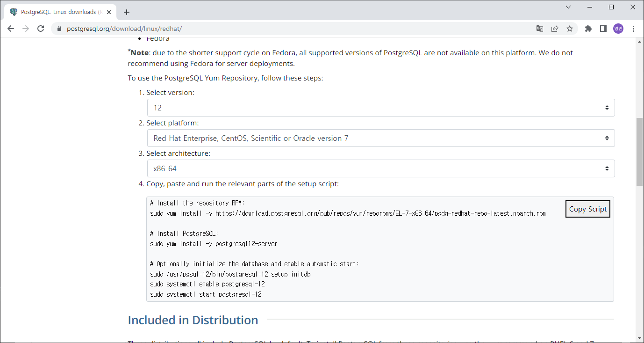Open the Select version dropdown
This screenshot has height=343, width=644.
(381, 108)
